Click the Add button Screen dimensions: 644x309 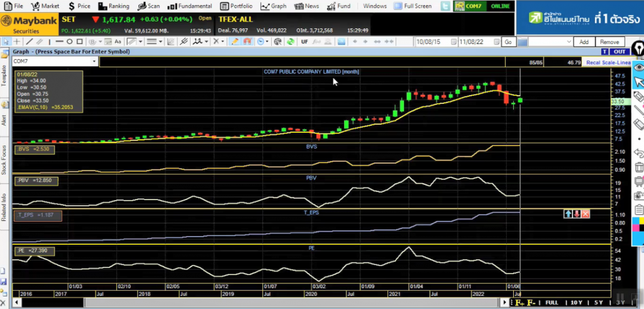point(584,42)
